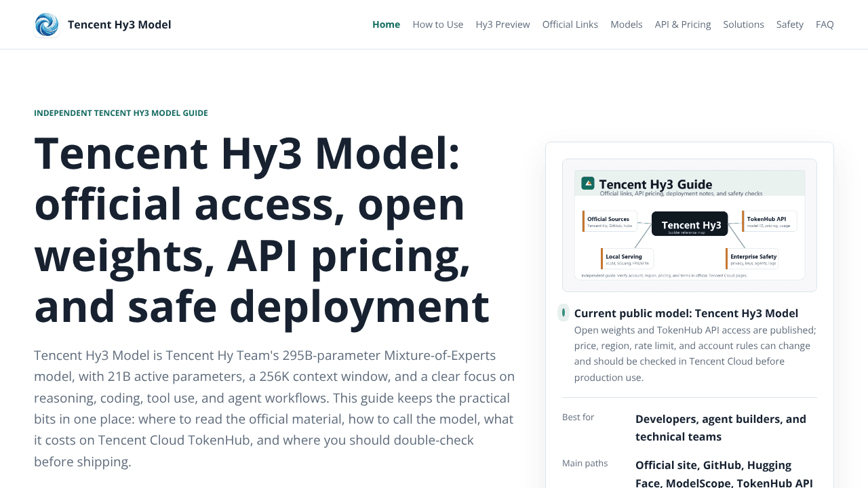Viewport: 868px width, 488px height.
Task: Click the paragraph starting 'Tencent Hy3 Model is Tencent Hy Team's'
Action: click(x=275, y=409)
